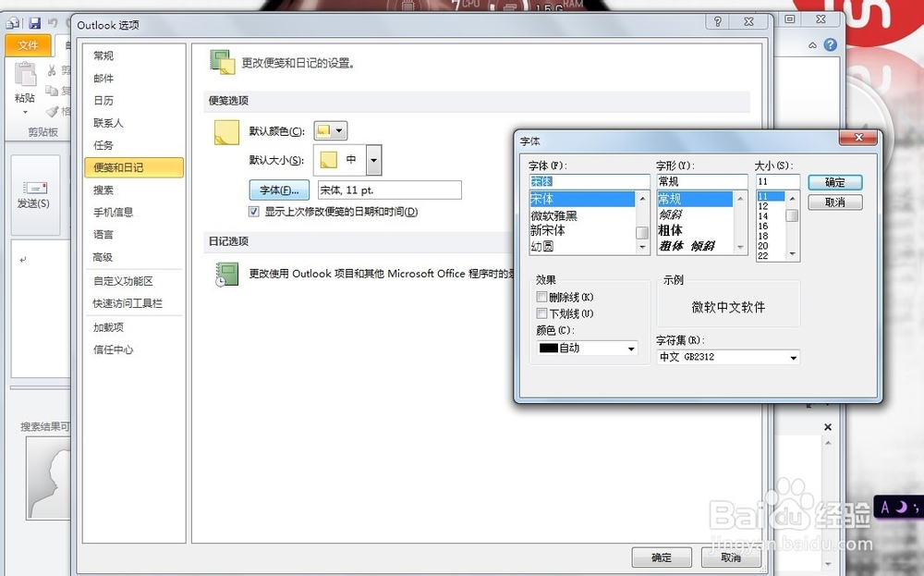Select size 16 in size list
Viewport: 924px width, 576px height.
coord(772,226)
